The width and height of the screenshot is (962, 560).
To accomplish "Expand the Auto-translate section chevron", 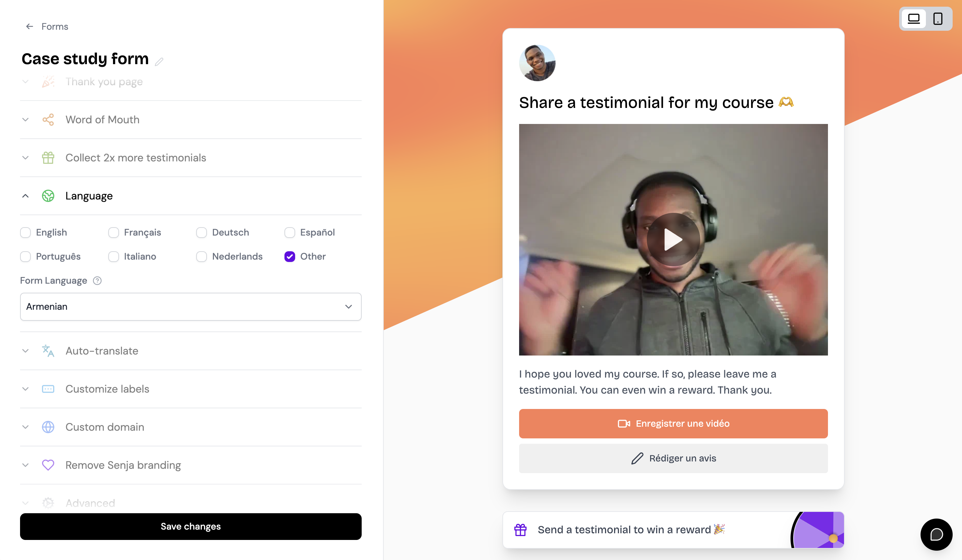I will click(x=26, y=351).
